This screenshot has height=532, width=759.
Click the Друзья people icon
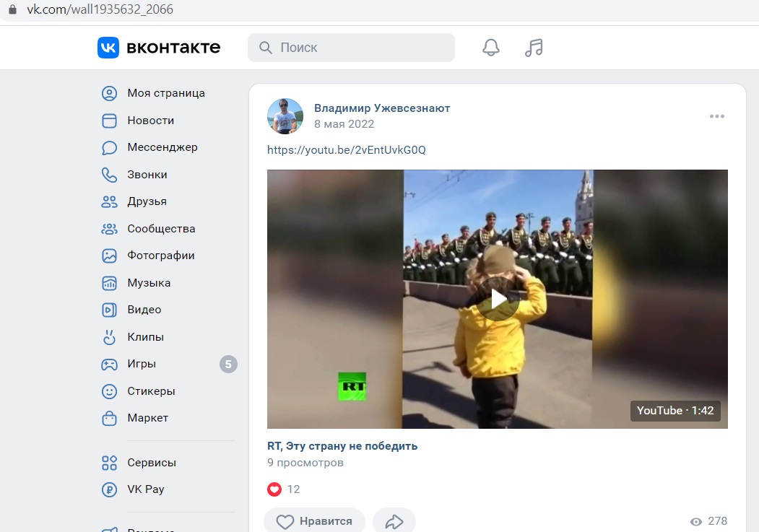click(109, 201)
